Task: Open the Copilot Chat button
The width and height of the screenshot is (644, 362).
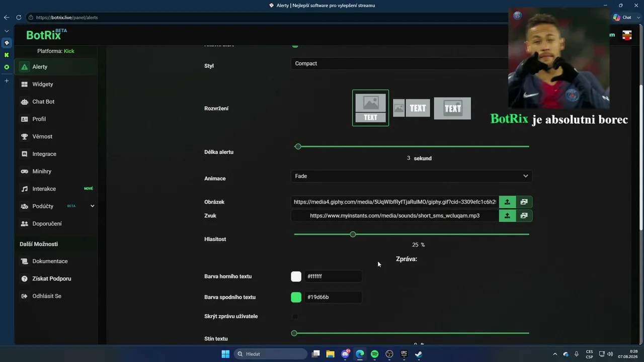Action: (x=622, y=18)
